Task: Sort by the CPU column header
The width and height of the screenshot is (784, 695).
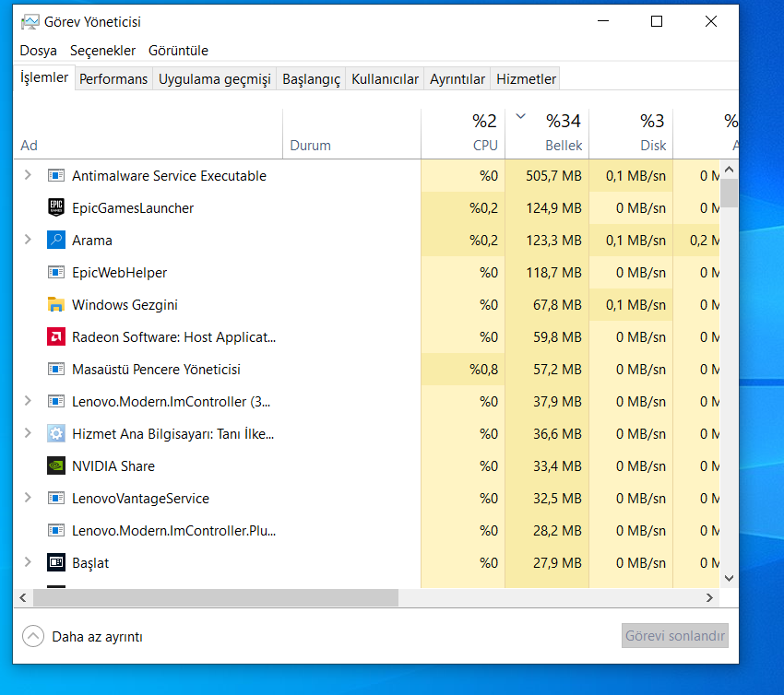Action: [463, 134]
